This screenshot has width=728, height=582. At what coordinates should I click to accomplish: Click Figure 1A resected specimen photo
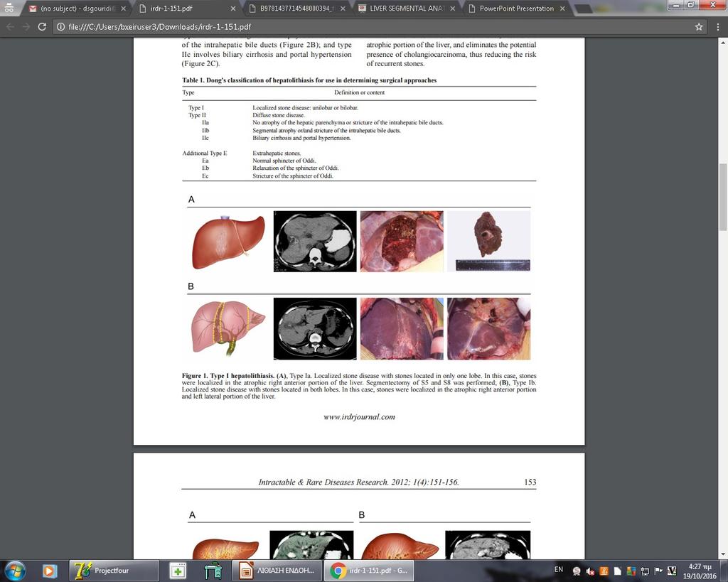(x=488, y=242)
